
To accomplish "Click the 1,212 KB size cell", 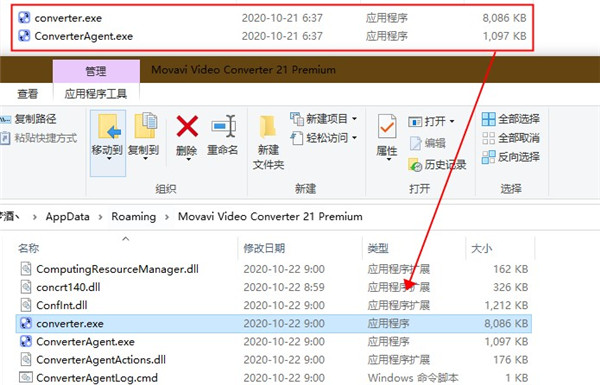I will tap(506, 305).
